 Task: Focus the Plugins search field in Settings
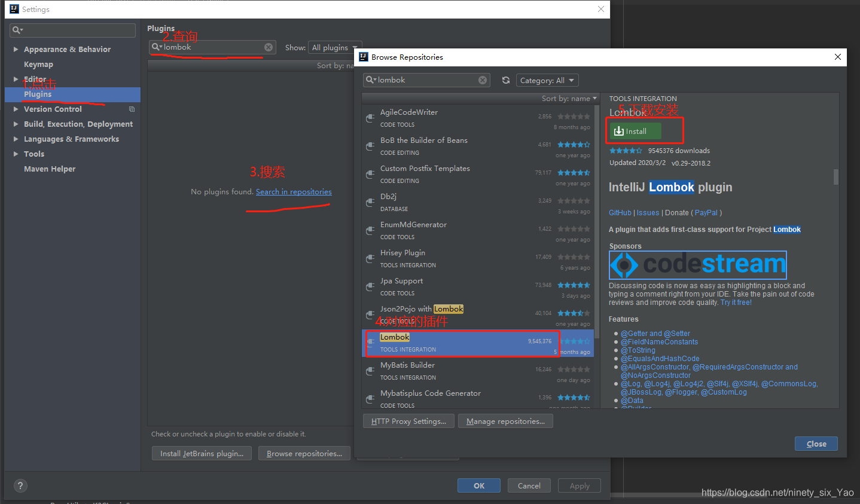tap(212, 47)
